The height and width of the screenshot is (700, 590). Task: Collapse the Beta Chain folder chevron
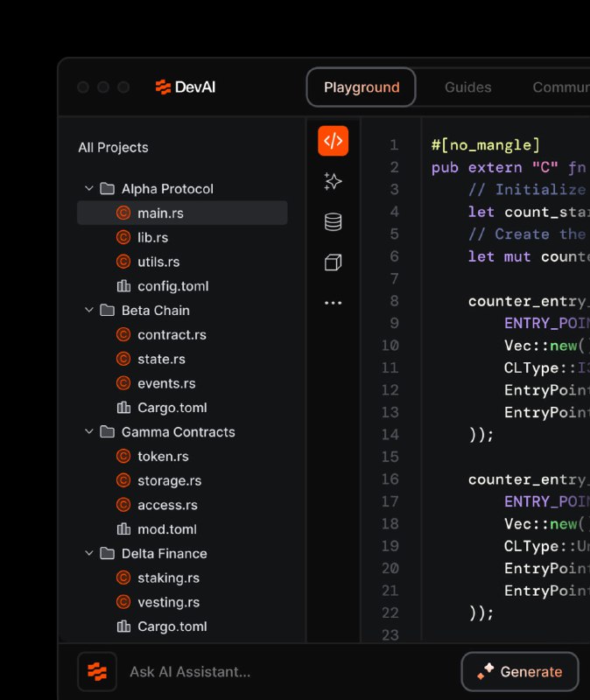89,310
